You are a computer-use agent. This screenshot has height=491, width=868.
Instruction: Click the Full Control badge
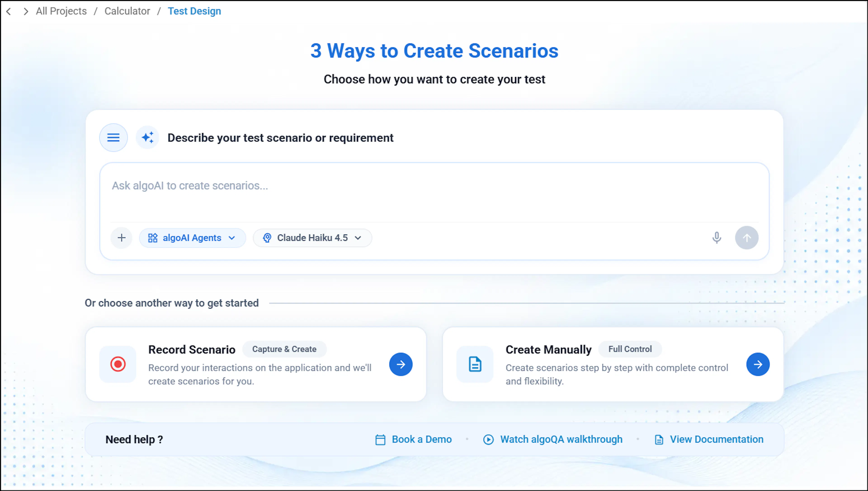630,349
